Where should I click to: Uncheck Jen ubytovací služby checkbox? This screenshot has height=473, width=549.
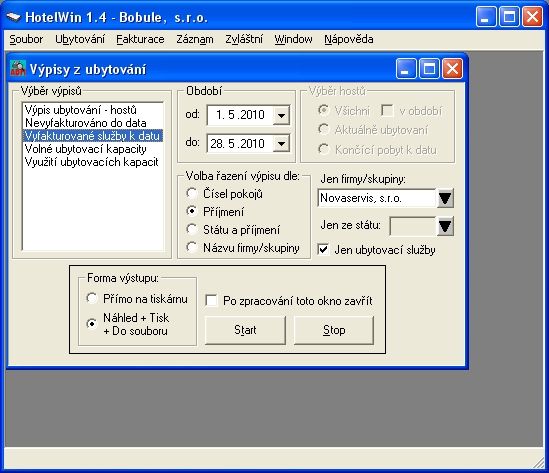point(323,250)
